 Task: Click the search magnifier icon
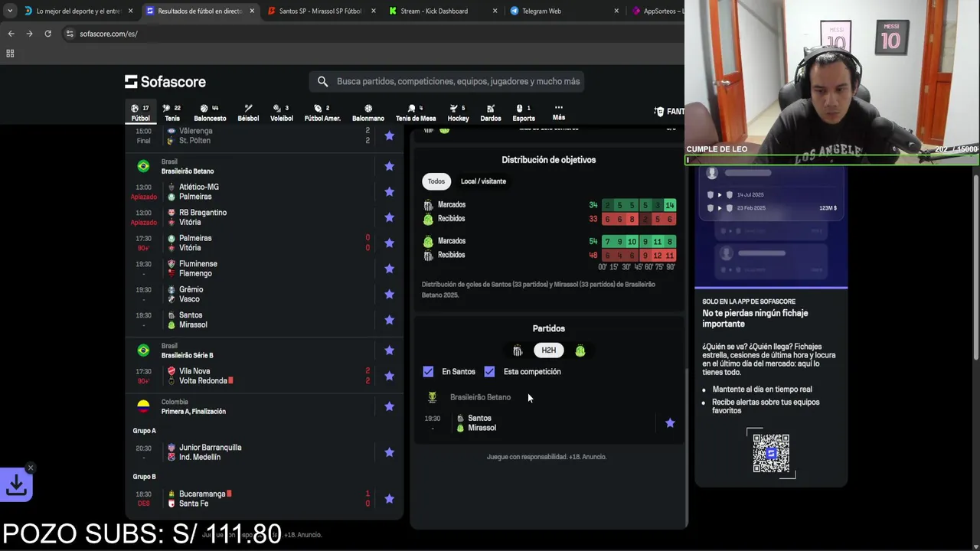[x=322, y=81]
